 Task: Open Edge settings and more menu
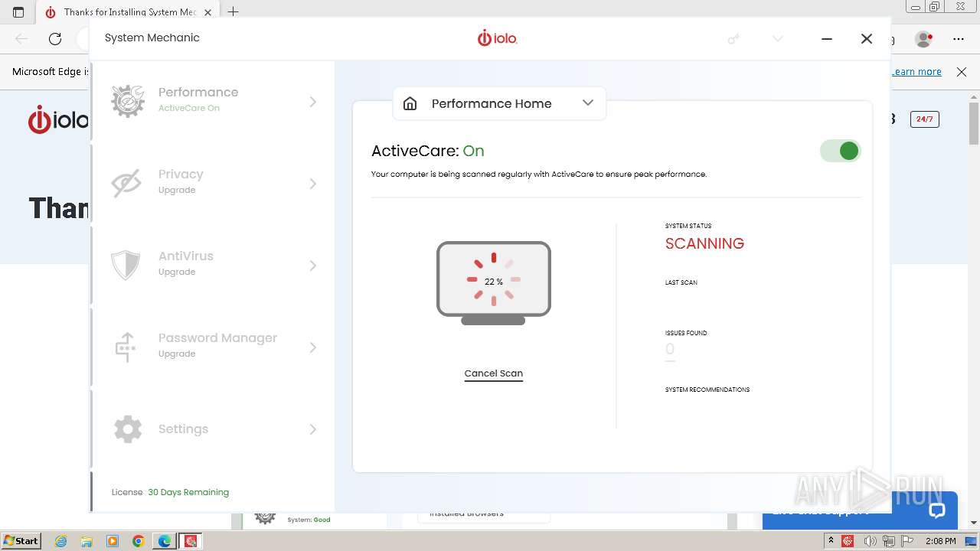click(x=959, y=38)
